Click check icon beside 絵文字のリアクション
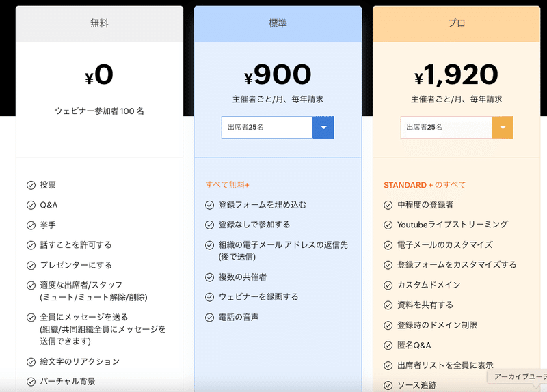547x392 pixels. 31,362
